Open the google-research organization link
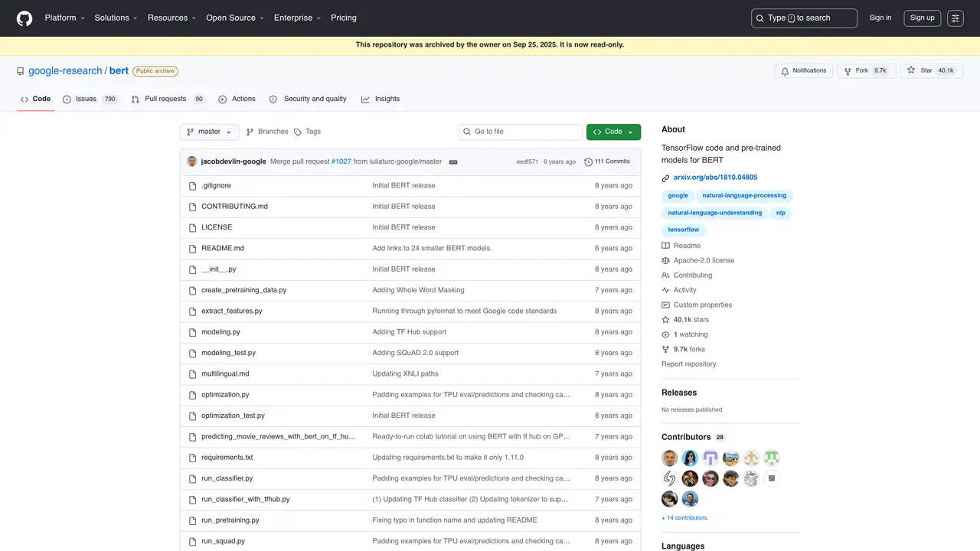Image resolution: width=980 pixels, height=551 pixels. [65, 71]
